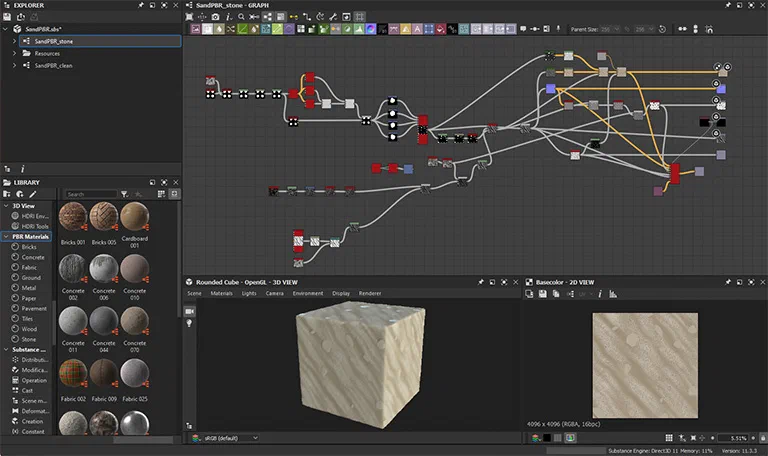Show histogram icon in 2D View toolbar
The image size is (768, 456).
(x=613, y=294)
